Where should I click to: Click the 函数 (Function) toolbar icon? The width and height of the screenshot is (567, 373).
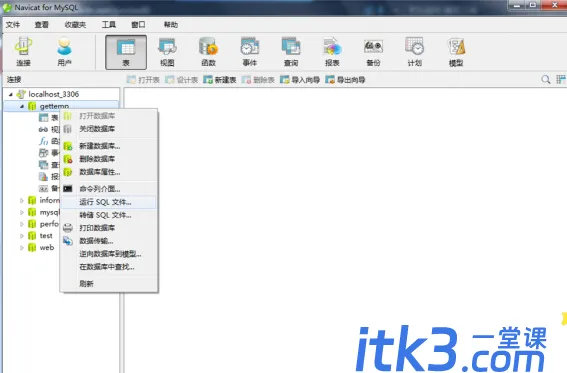pos(208,52)
